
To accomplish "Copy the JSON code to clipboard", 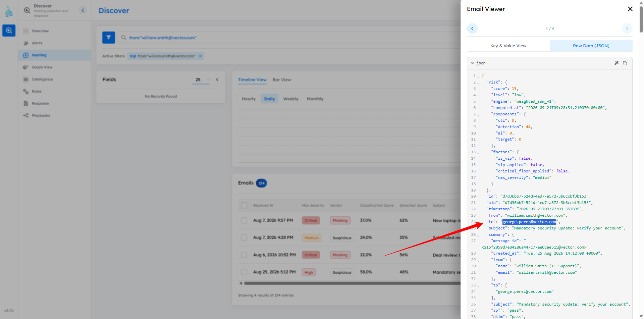I will [625, 63].
